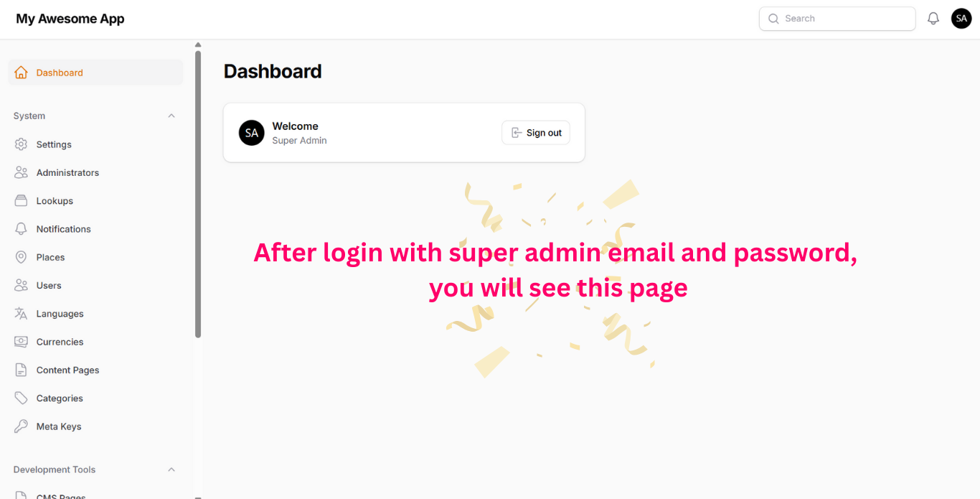Collapse the System section

pos(171,115)
